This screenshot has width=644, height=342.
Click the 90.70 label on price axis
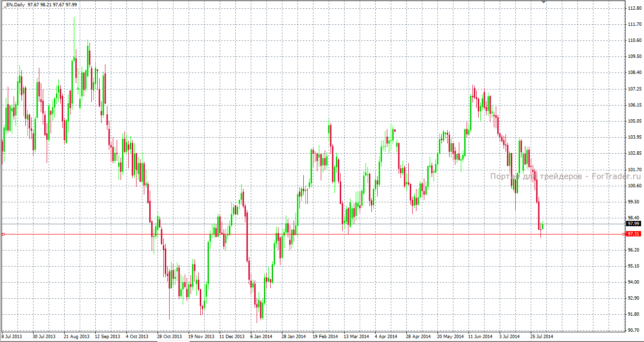click(634, 330)
